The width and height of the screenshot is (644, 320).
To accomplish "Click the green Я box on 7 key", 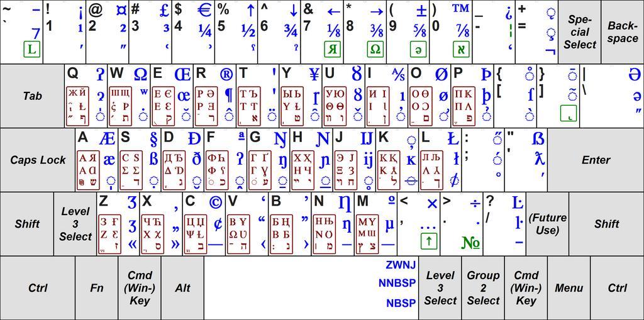I will click(x=333, y=49).
